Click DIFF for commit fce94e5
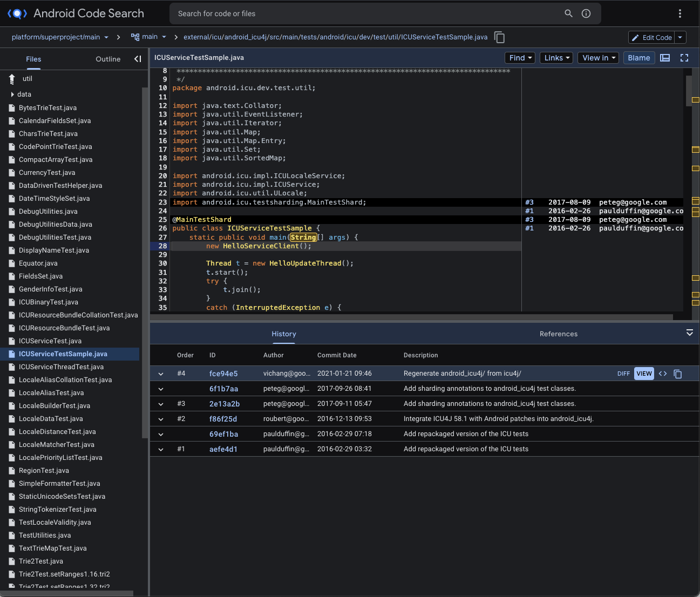700x597 pixels. point(623,374)
